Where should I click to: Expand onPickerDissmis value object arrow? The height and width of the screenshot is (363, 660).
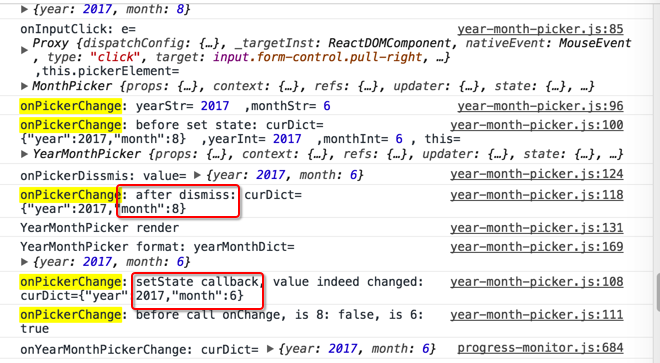click(197, 174)
